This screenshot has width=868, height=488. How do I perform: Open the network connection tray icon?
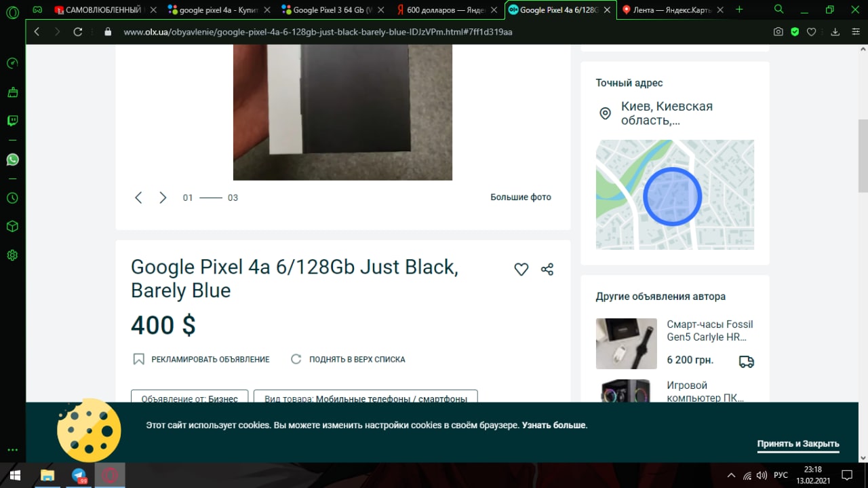point(747,475)
